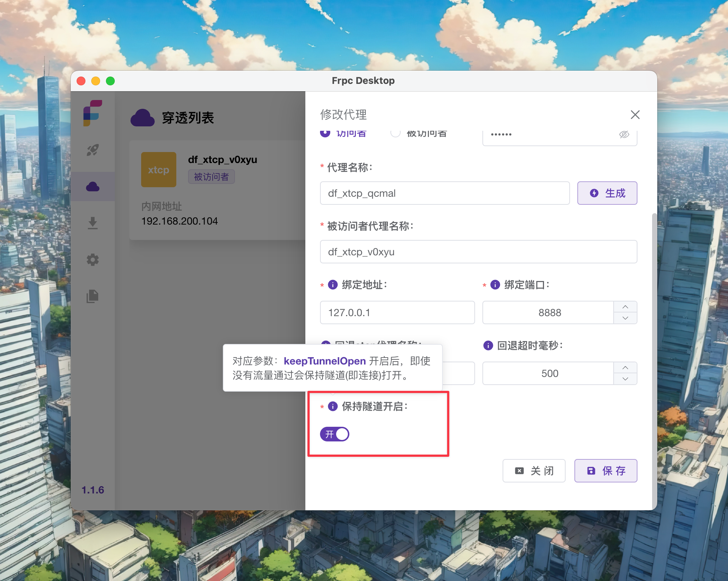The height and width of the screenshot is (581, 728).
Task: Click info icon beside 保持隧道开启
Action: 333,406
